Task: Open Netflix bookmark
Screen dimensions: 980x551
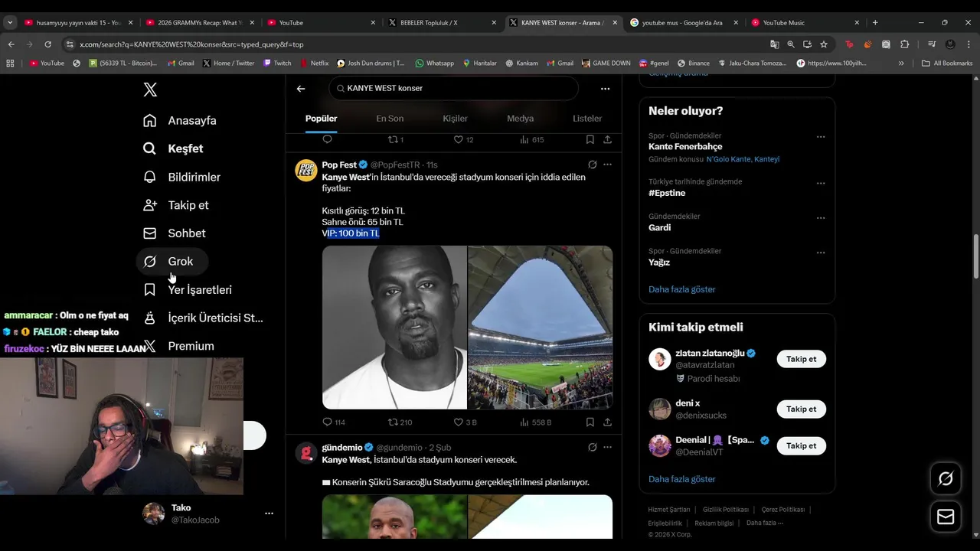Action: [x=315, y=63]
